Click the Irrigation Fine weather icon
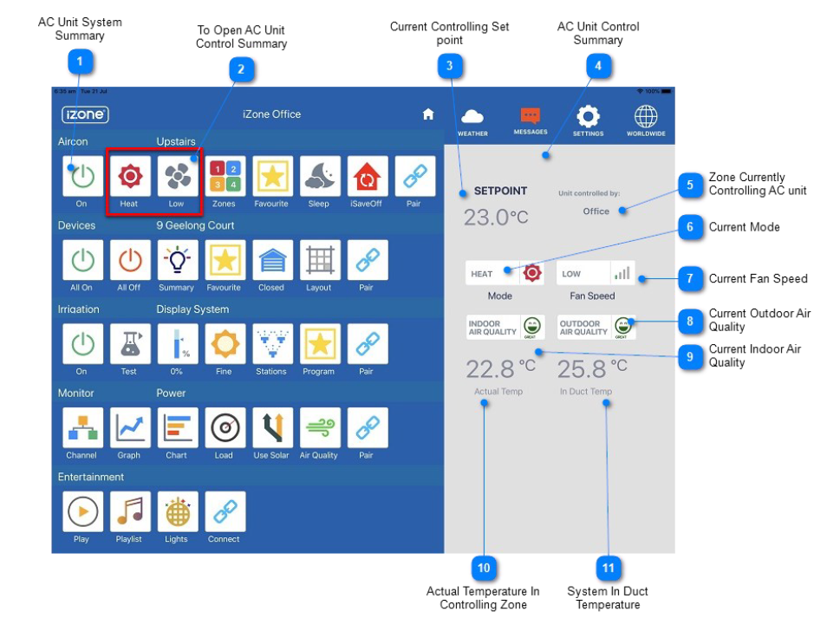The height and width of the screenshot is (644, 840). point(225,343)
